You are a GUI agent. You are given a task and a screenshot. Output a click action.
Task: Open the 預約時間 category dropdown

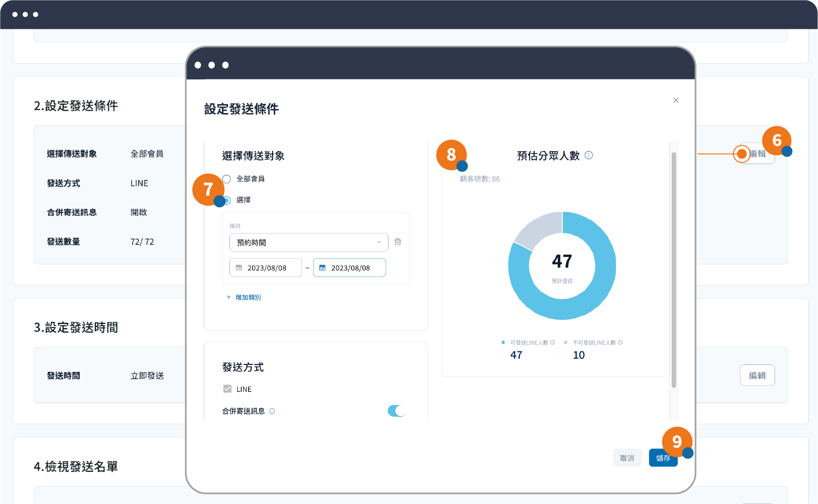click(x=309, y=242)
